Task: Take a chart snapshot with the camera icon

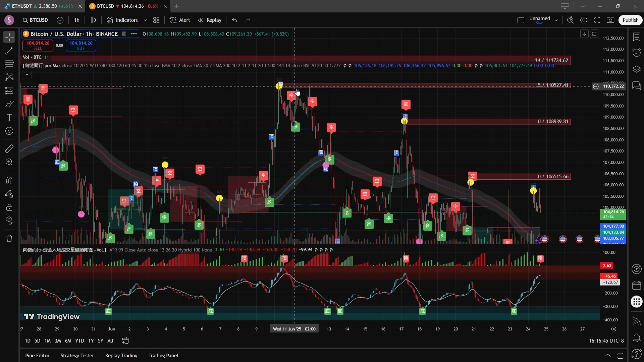Action: tap(610, 20)
